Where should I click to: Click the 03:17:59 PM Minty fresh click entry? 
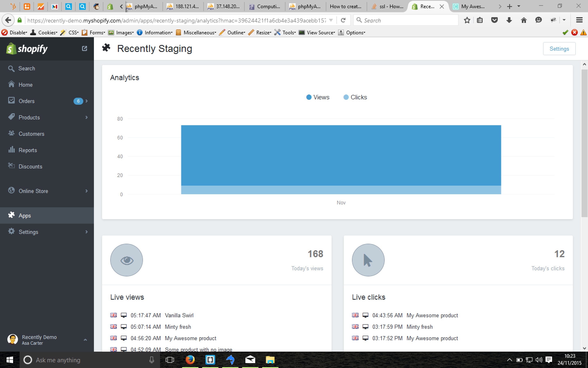(x=392, y=327)
